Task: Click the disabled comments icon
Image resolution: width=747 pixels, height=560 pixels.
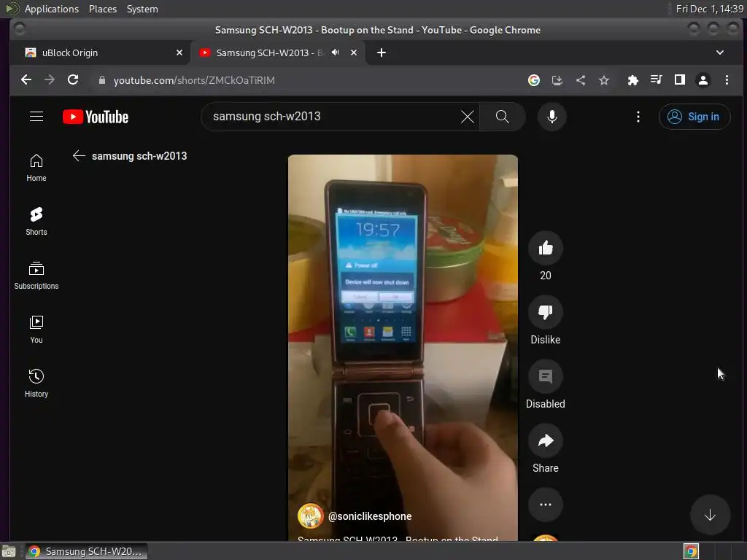Action: click(x=546, y=377)
